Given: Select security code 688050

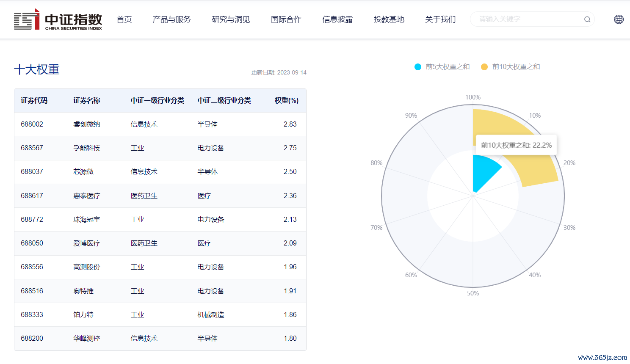Looking at the screenshot, I should (x=32, y=243).
